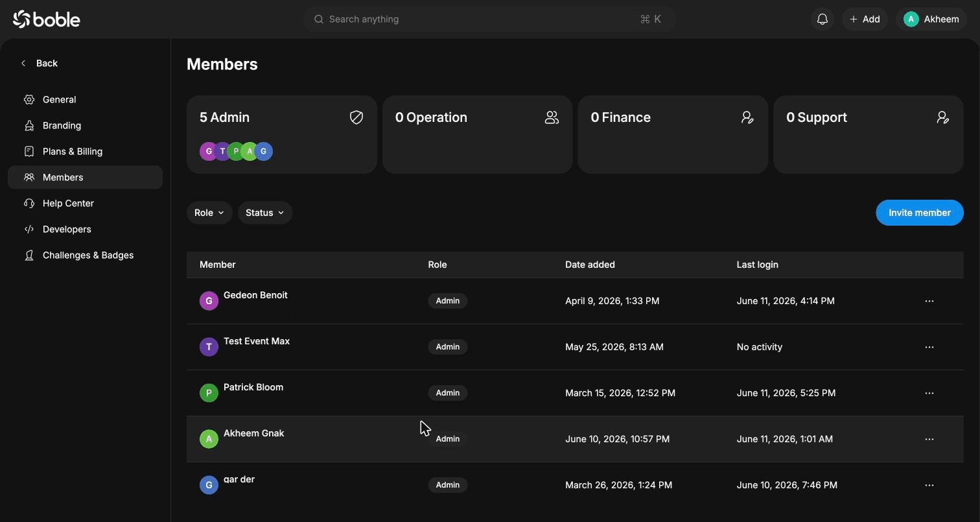Select the 0 Finance card
The width and height of the screenshot is (980, 522).
(x=673, y=134)
